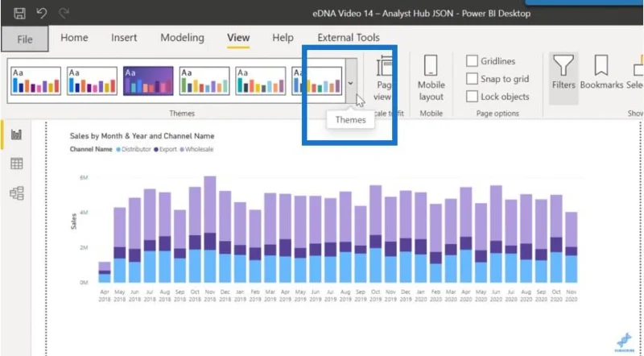Open the Bookmarks pane
The height and width of the screenshot is (356, 644).
click(x=601, y=72)
